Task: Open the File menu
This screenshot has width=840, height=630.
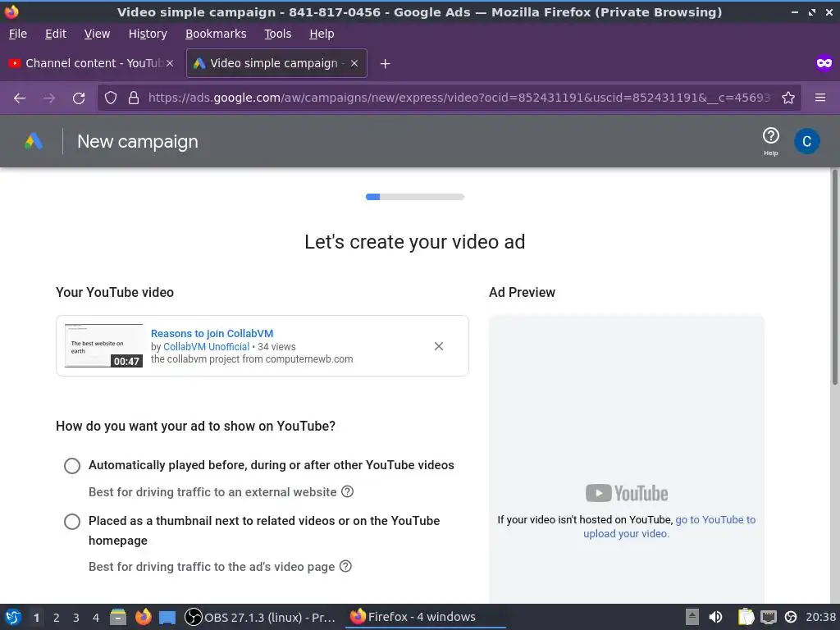Action: 18,34
